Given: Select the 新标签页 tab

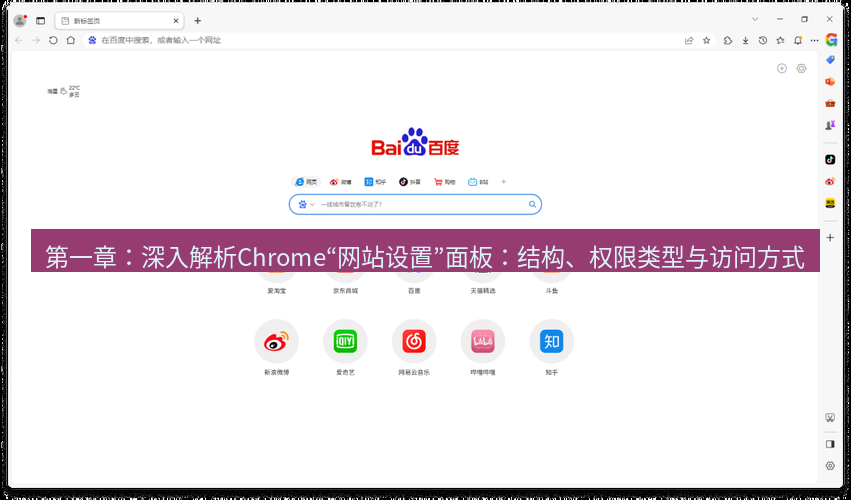Looking at the screenshot, I should tap(119, 21).
